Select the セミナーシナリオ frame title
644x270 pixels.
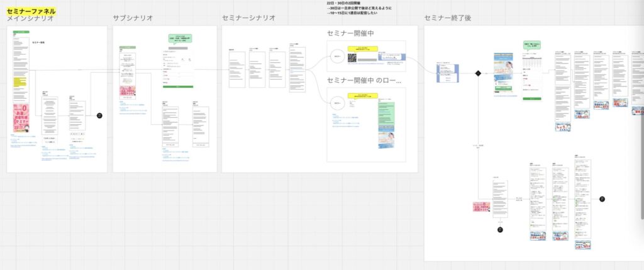(248, 18)
